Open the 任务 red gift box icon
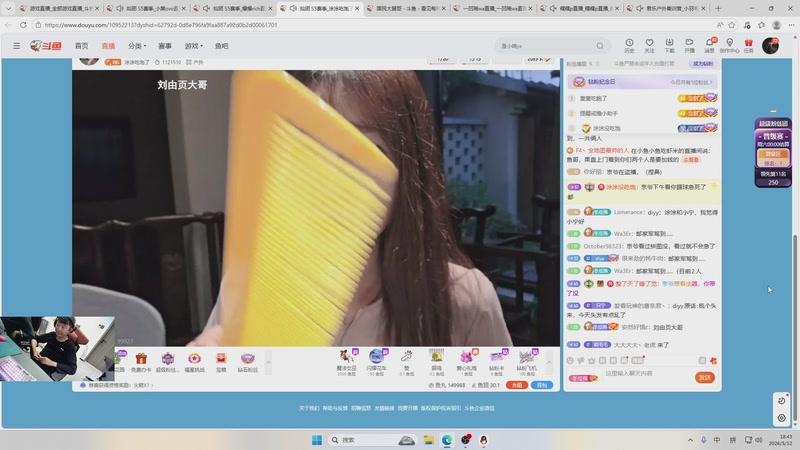 click(x=748, y=45)
